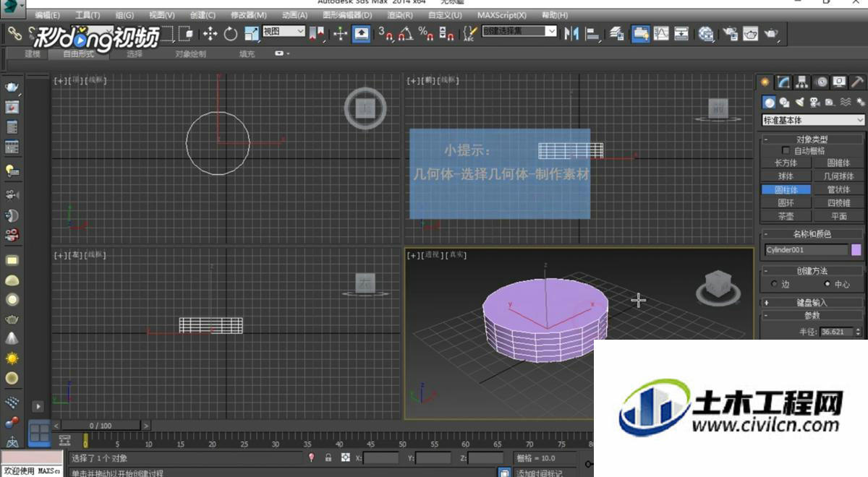Click the 茶壶 teapot button

click(786, 216)
